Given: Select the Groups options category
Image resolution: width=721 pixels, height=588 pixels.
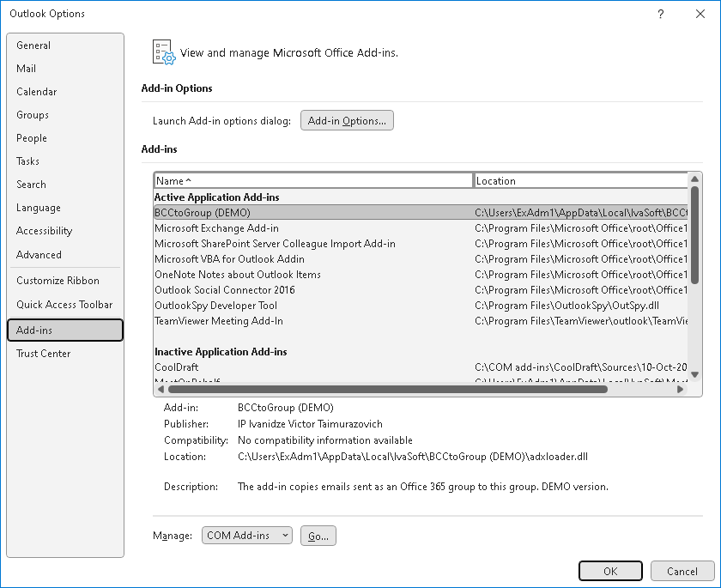Looking at the screenshot, I should click(65, 114).
